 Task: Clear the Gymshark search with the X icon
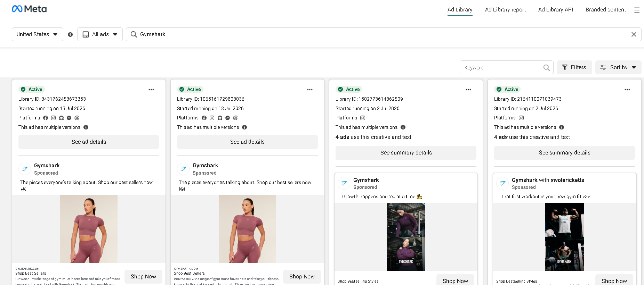634,34
